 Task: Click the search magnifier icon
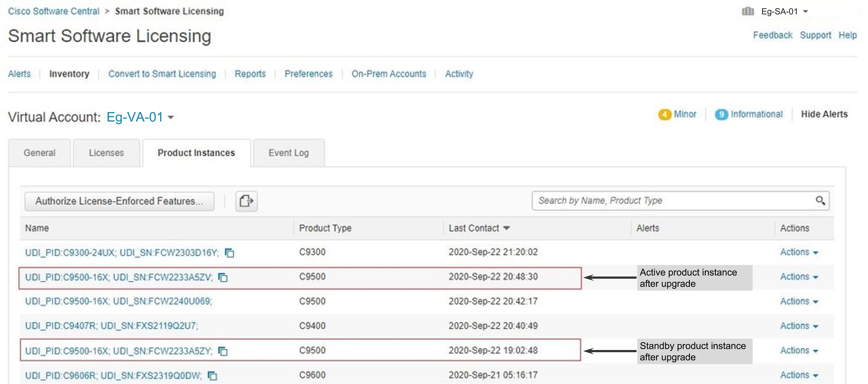point(820,201)
